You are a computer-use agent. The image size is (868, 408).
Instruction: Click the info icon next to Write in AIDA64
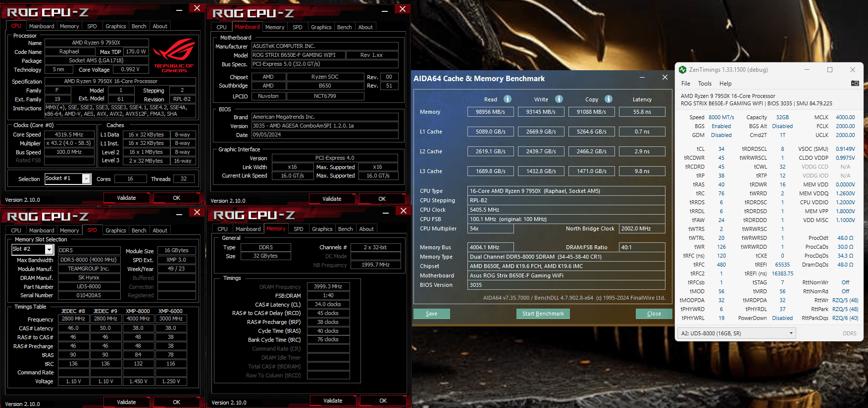click(559, 99)
